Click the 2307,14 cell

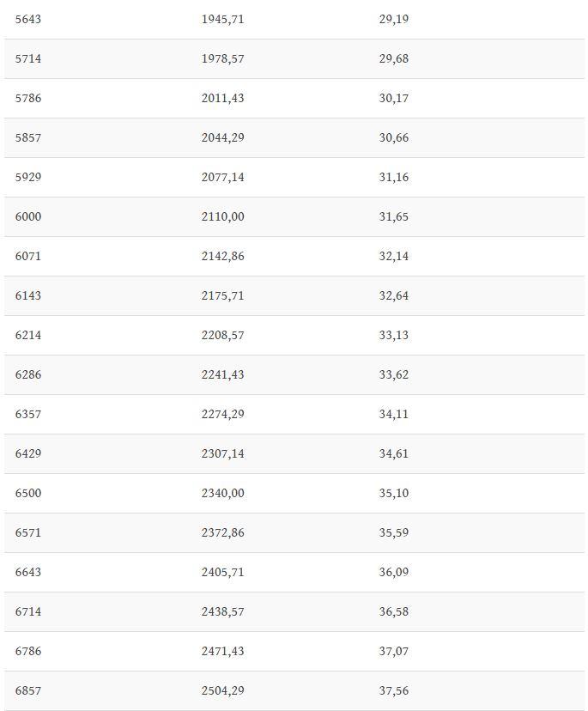[x=222, y=453]
